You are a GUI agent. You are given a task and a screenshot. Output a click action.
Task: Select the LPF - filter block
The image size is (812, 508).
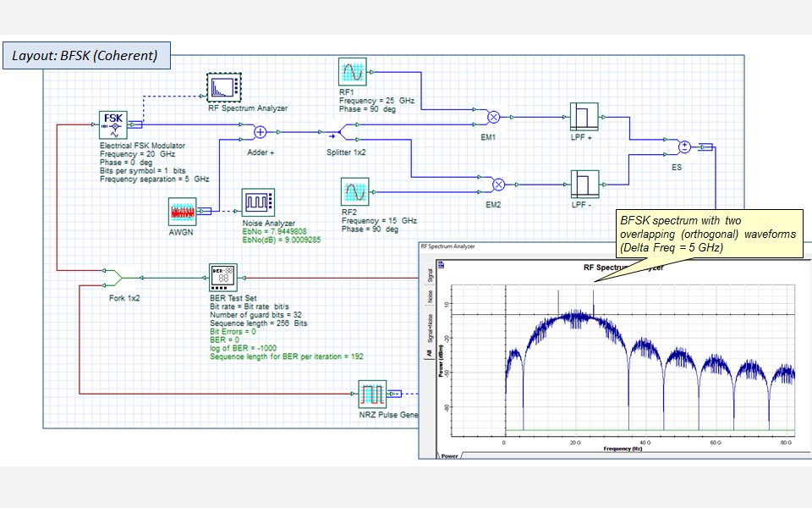tap(585, 182)
